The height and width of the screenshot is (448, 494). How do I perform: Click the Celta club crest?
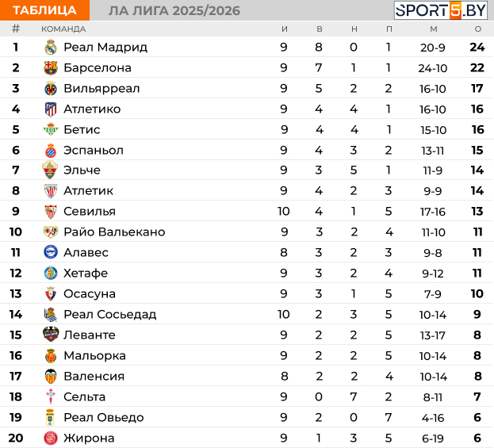pyautogui.click(x=51, y=397)
